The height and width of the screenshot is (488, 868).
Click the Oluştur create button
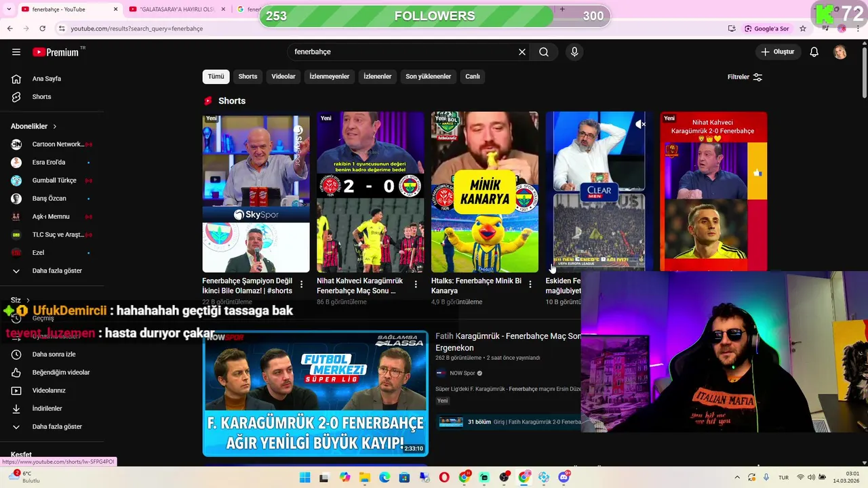pyautogui.click(x=778, y=52)
